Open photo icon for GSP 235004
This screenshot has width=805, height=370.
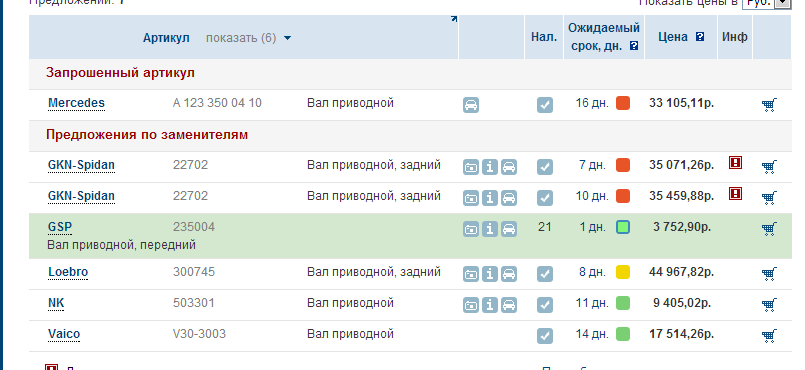click(471, 229)
